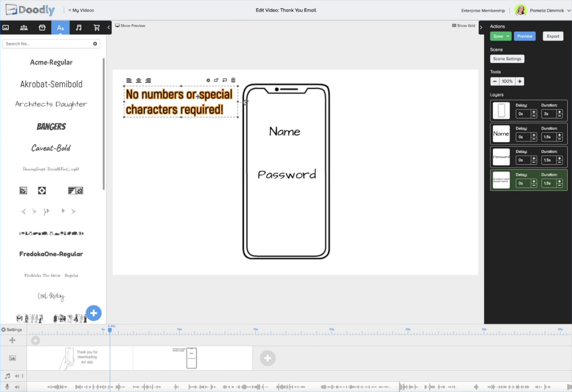The width and height of the screenshot is (572, 392).
Task: Select the Password layer thumbnail
Action: 501,157
